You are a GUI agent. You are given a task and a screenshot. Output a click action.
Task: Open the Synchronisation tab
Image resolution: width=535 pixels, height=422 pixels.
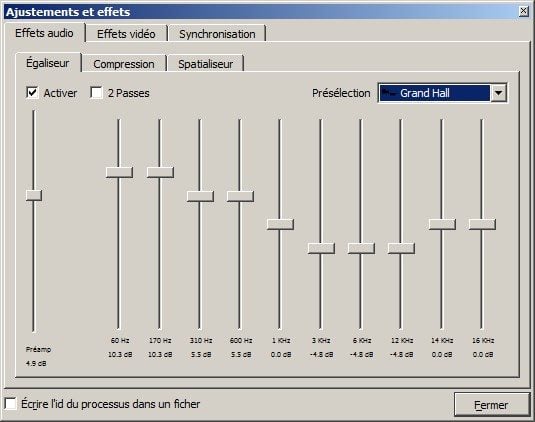click(x=217, y=34)
